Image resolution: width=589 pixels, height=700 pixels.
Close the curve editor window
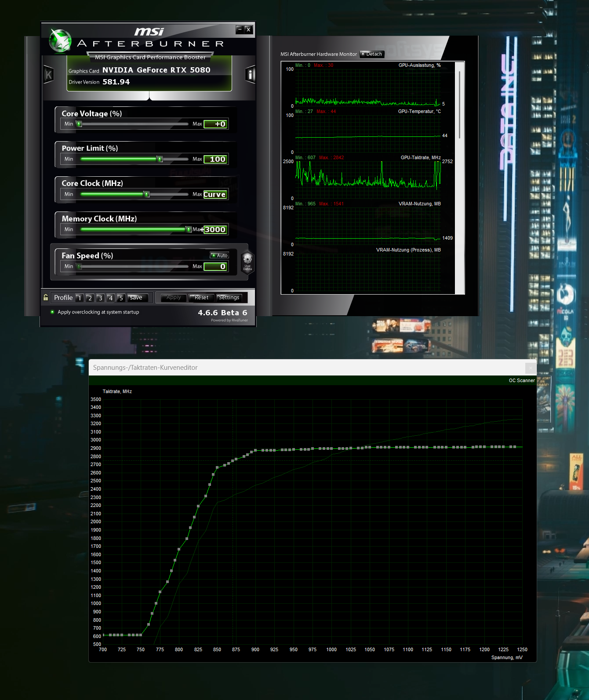click(x=531, y=368)
